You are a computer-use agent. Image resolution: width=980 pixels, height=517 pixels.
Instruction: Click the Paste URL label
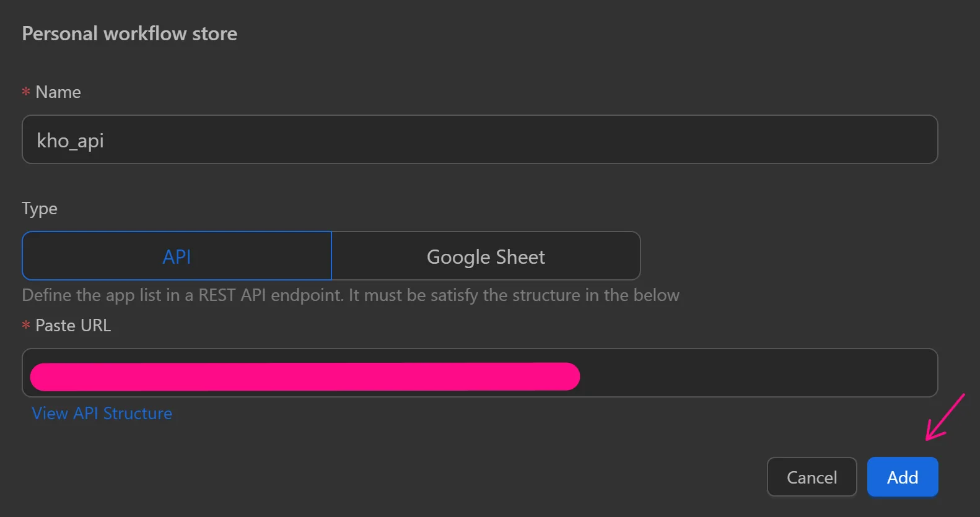[73, 325]
